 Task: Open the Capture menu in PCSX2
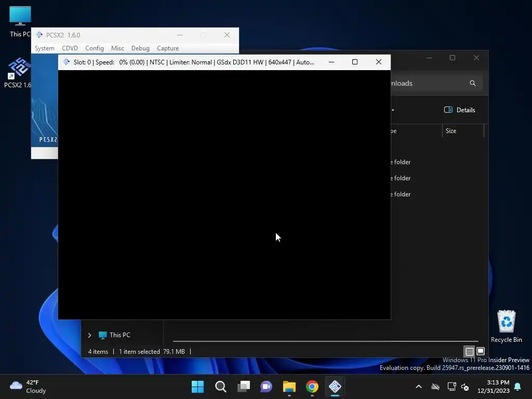tap(168, 48)
